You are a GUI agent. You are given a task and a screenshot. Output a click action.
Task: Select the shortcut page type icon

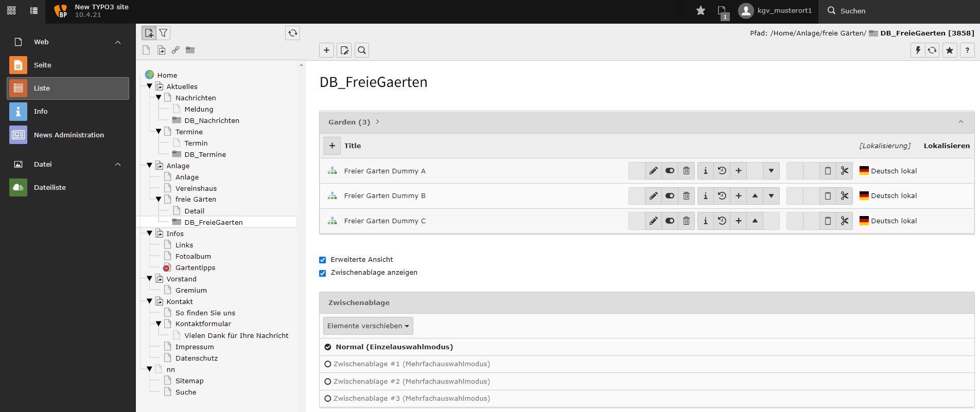(x=161, y=50)
